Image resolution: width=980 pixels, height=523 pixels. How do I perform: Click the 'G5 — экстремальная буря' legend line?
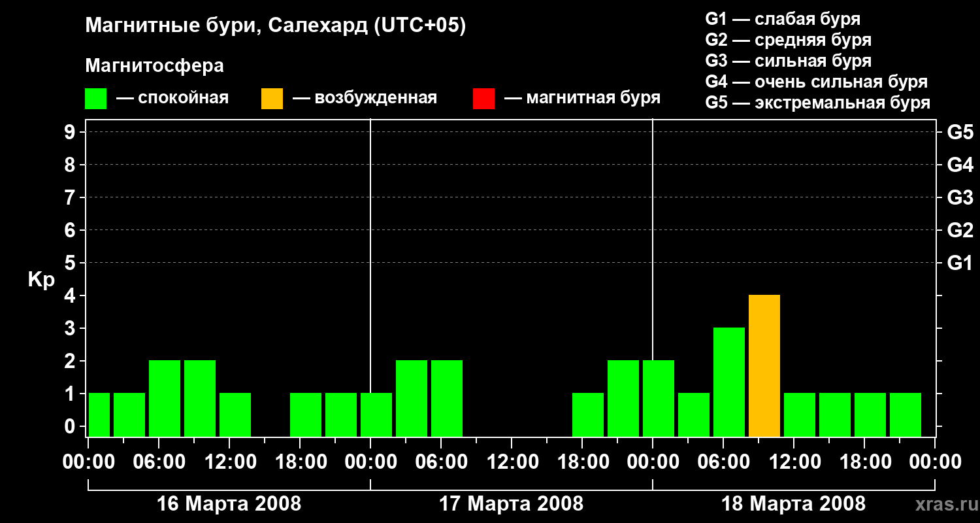pos(818,103)
